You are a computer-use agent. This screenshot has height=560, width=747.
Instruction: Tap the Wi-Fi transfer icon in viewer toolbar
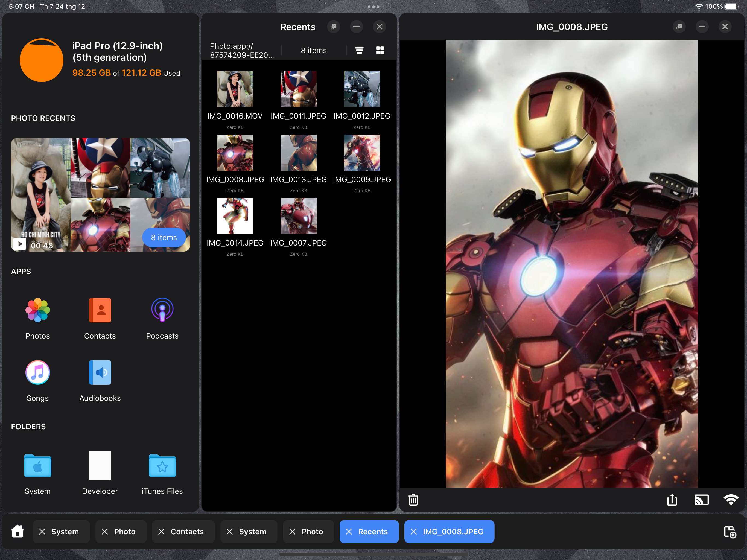click(x=731, y=500)
